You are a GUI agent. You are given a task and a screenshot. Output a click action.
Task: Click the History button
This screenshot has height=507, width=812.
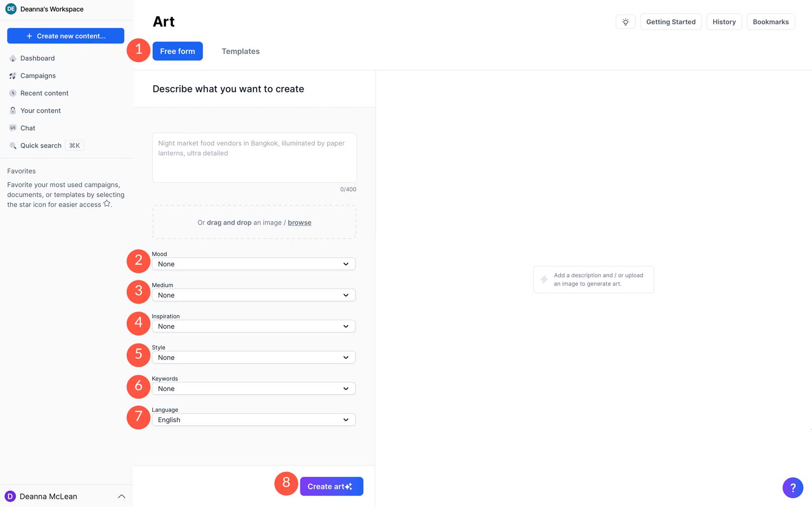[x=724, y=22]
